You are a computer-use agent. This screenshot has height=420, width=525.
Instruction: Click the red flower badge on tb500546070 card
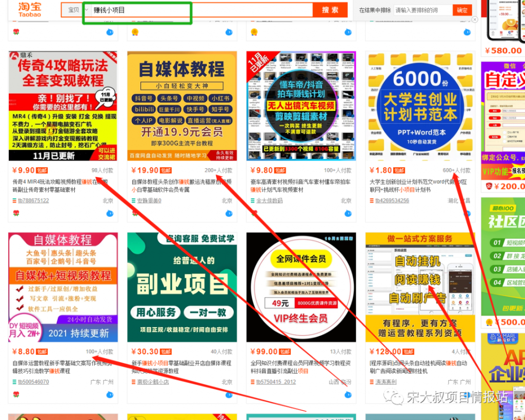point(16,395)
